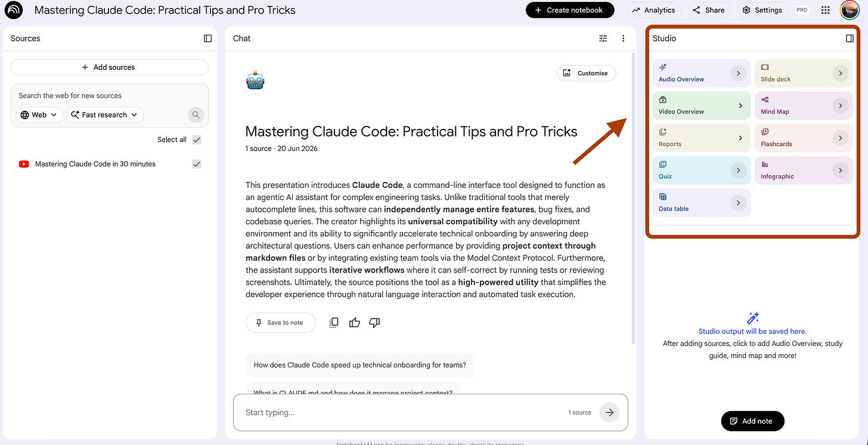This screenshot has height=445, width=868.
Task: Copy the summary with the copy icon
Action: tap(334, 323)
